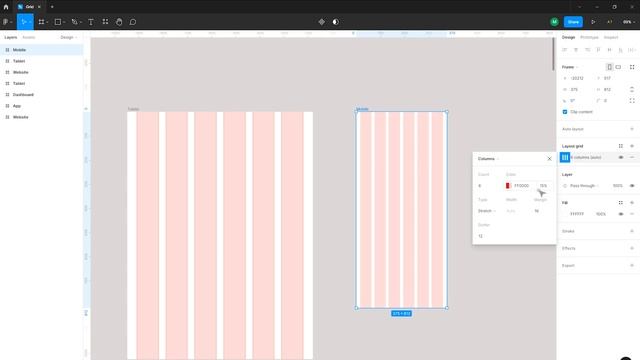This screenshot has width=640, height=360.
Task: Click the align right icon
Action: click(587, 50)
